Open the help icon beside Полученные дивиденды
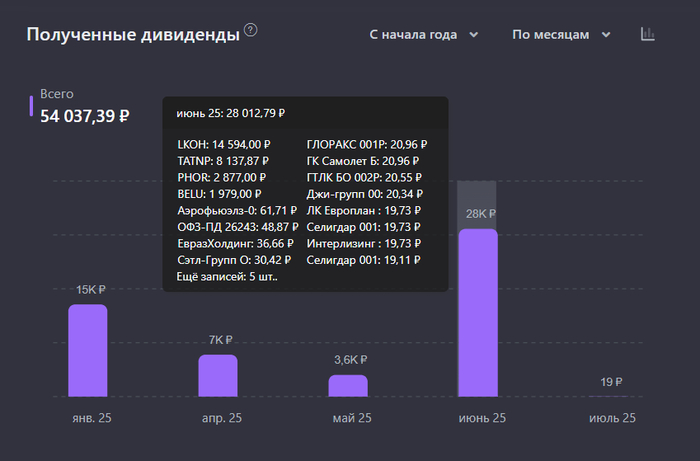 pyautogui.click(x=251, y=30)
